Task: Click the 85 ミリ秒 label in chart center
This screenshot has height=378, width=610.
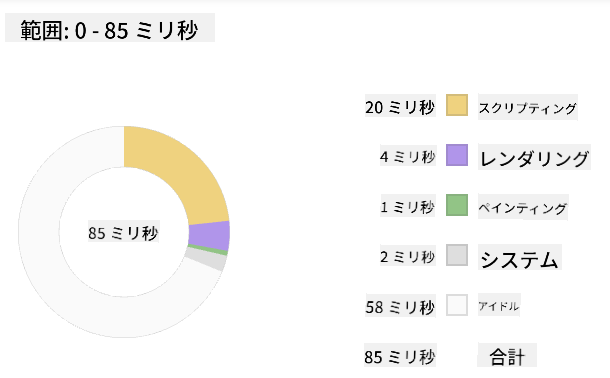Action: coord(123,233)
